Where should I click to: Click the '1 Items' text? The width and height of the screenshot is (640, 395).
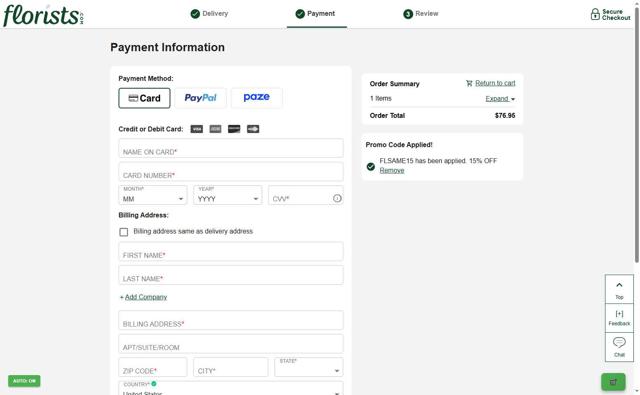point(380,99)
